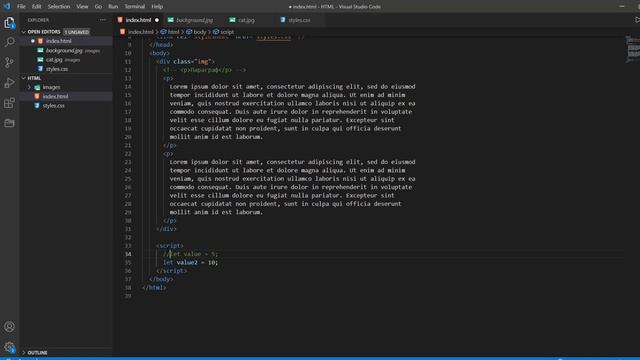This screenshot has width=640, height=360.
Task: Select background.jpg in Open Editors list
Action: (64, 51)
